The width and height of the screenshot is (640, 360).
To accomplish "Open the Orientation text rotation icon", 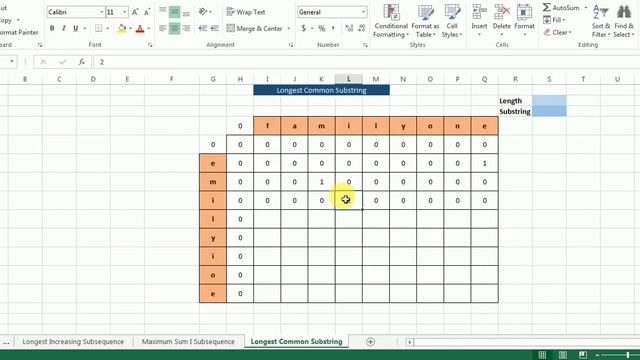I will coord(203,12).
